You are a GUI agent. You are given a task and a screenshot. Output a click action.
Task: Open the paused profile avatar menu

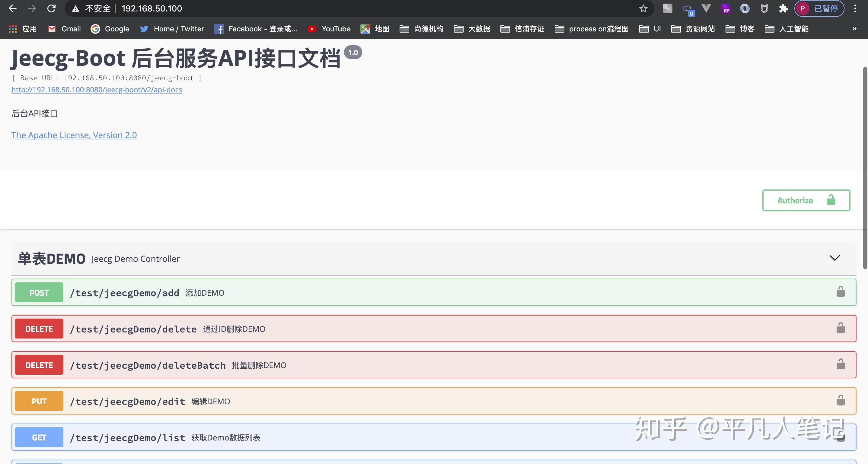click(819, 8)
